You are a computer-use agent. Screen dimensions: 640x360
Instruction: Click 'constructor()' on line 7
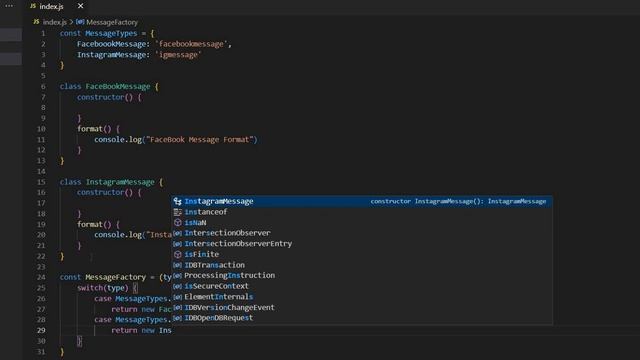pyautogui.click(x=105, y=97)
